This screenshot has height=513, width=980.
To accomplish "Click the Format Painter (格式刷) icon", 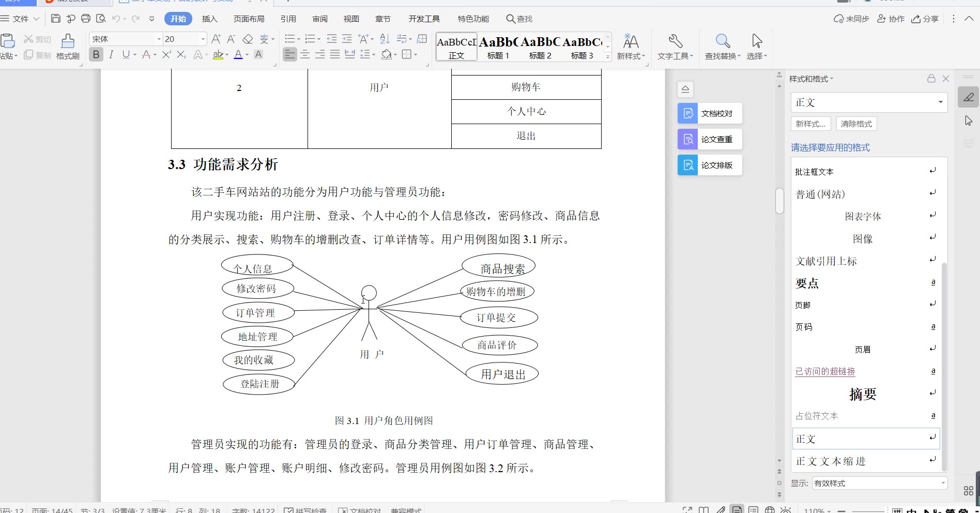I will (68, 41).
